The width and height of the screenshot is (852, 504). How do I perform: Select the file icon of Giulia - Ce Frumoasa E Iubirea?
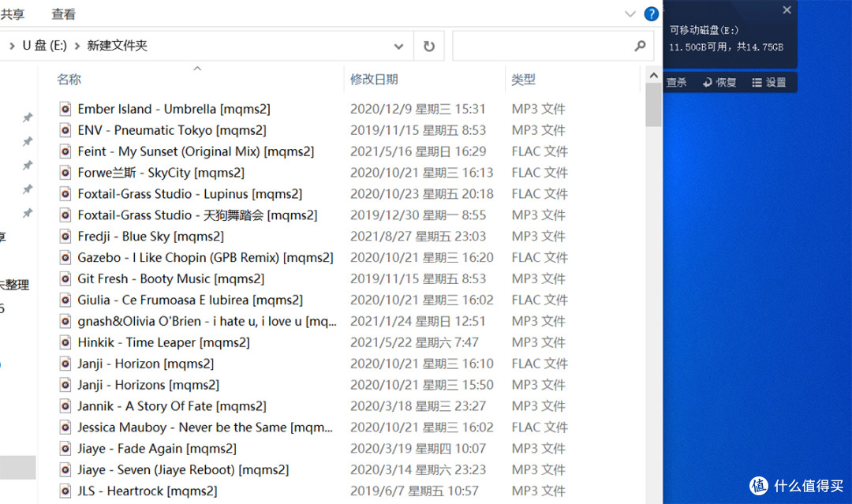click(x=65, y=300)
